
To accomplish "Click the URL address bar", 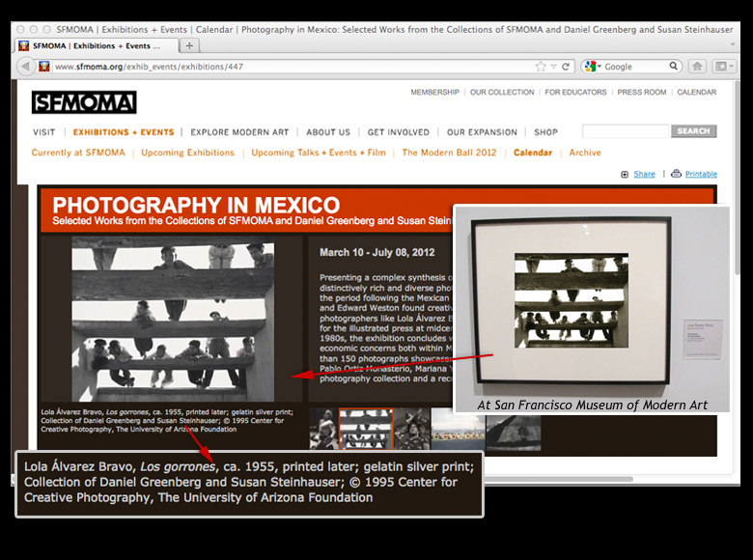I will [x=290, y=67].
